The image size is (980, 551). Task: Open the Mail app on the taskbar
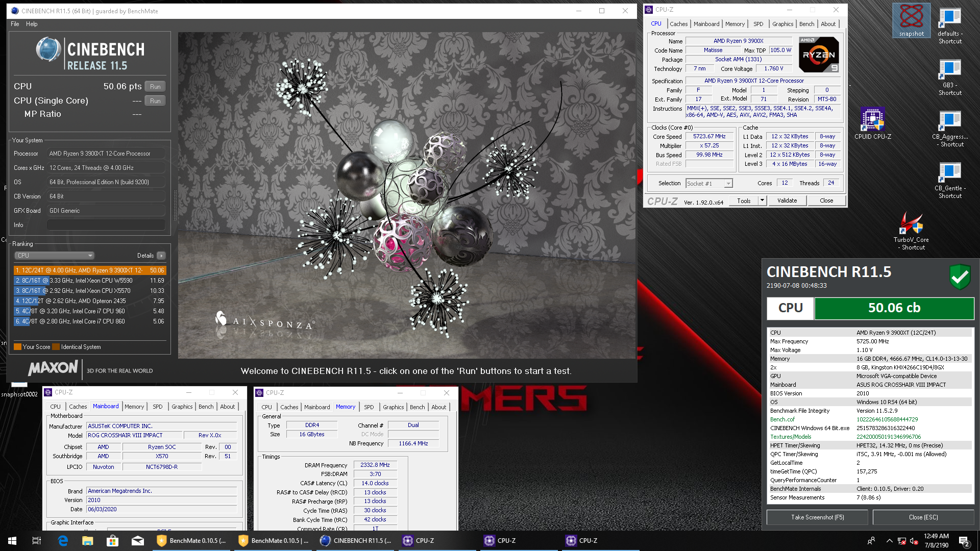click(x=138, y=541)
